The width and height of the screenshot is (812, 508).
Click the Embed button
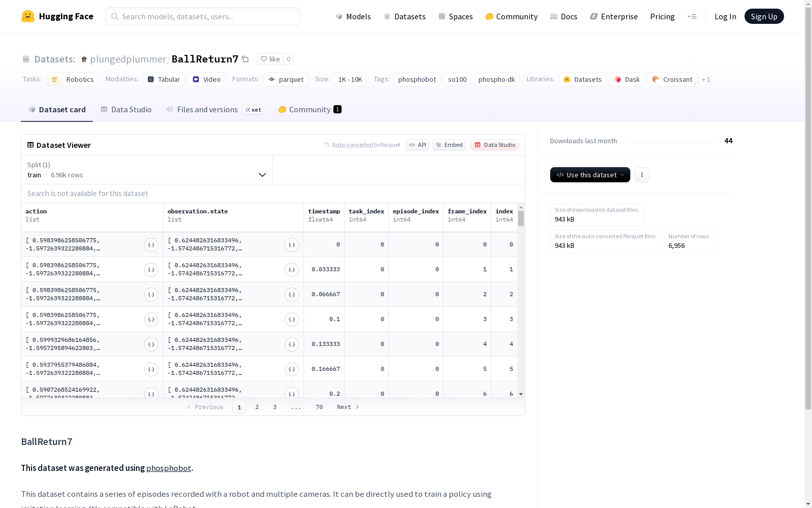[x=449, y=145]
